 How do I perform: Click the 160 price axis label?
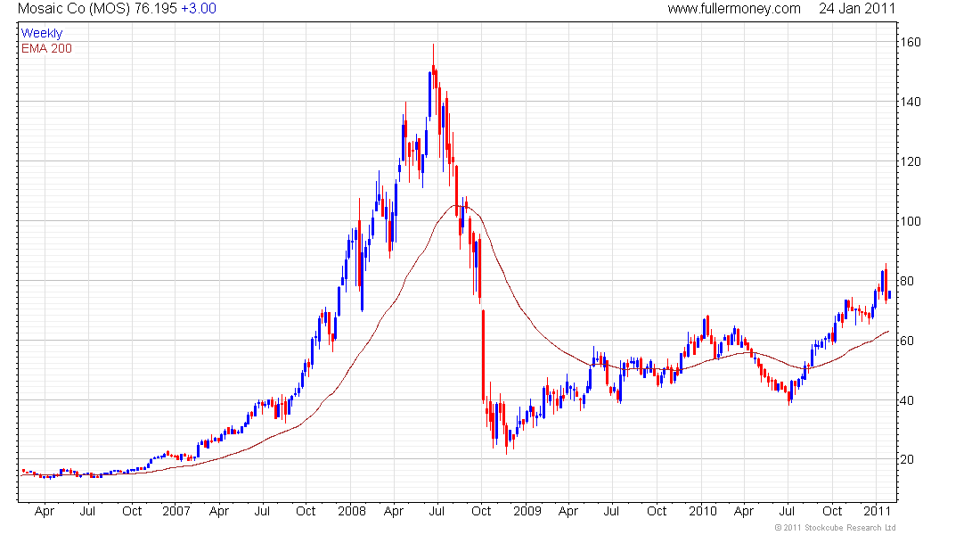click(910, 43)
